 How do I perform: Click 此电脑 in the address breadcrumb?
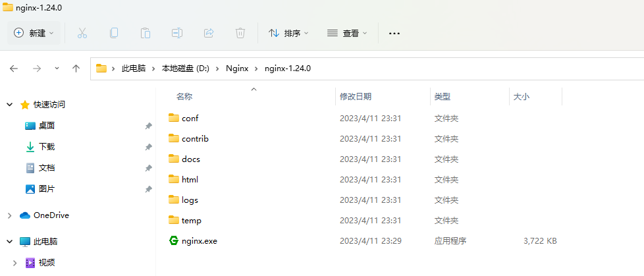coord(134,69)
